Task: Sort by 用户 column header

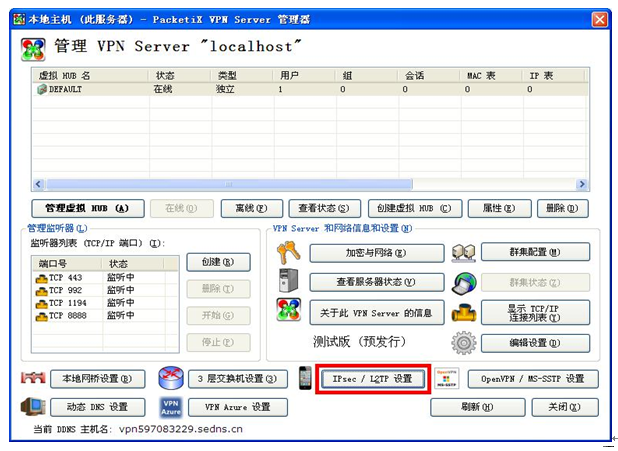Action: pos(304,76)
